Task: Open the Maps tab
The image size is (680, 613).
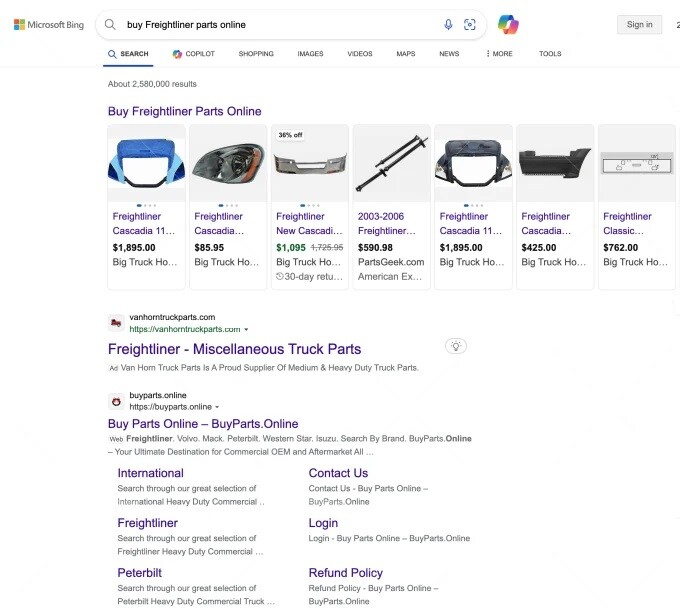Action: click(405, 54)
